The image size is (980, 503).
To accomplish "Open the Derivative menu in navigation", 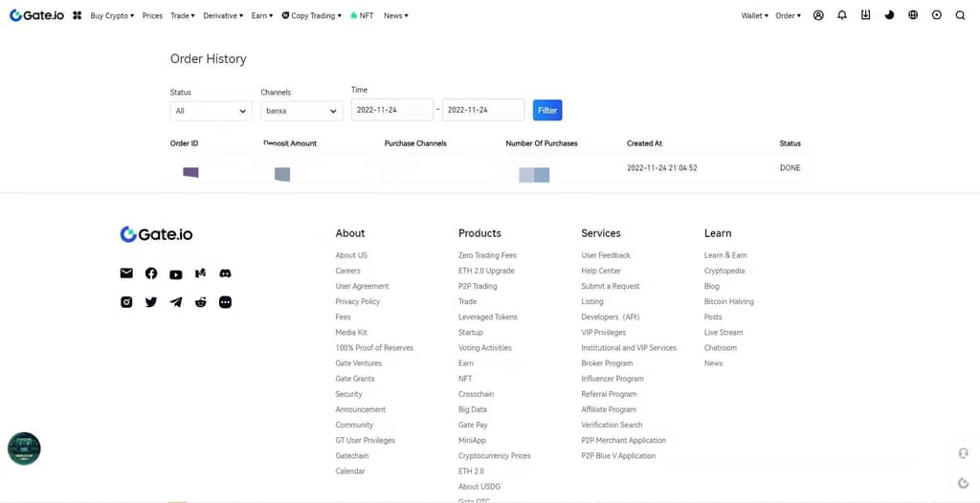I will 223,15.
